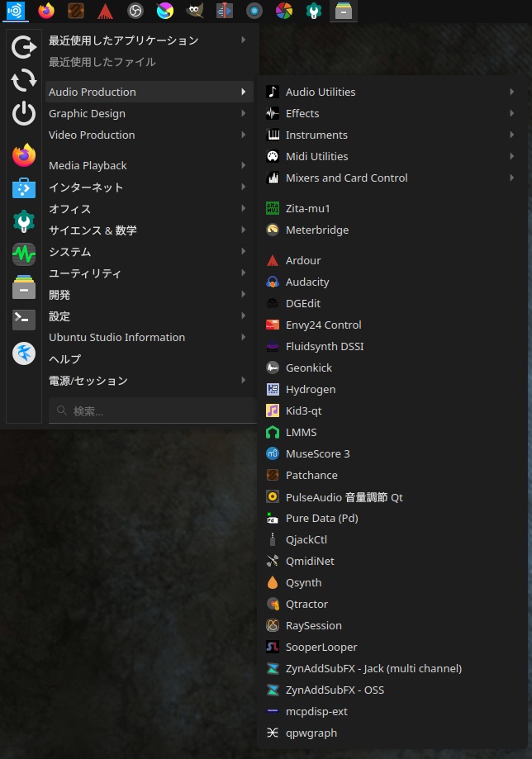This screenshot has height=759, width=532.
Task: Open the システム category
Action: [149, 252]
